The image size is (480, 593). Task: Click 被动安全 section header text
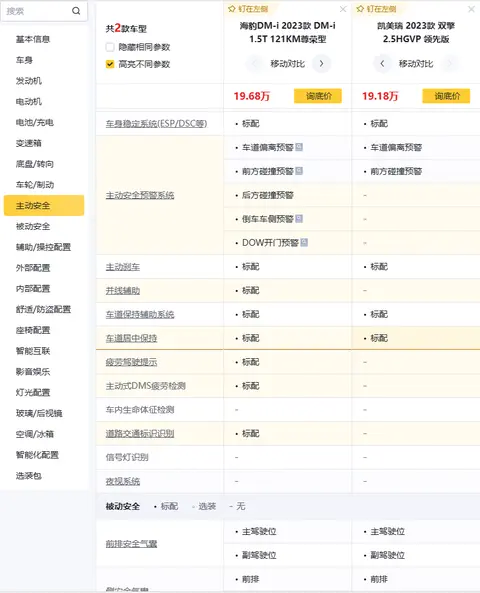[x=123, y=506]
